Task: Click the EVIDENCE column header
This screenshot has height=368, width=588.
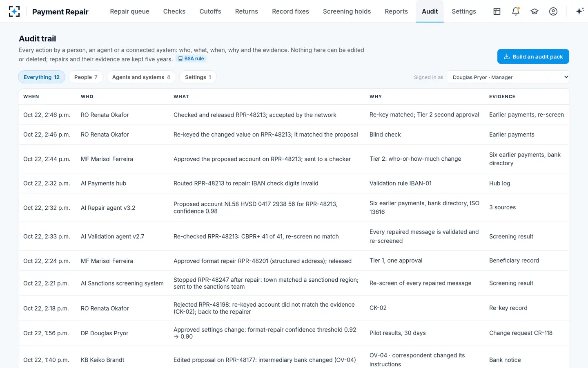Action: (x=502, y=96)
